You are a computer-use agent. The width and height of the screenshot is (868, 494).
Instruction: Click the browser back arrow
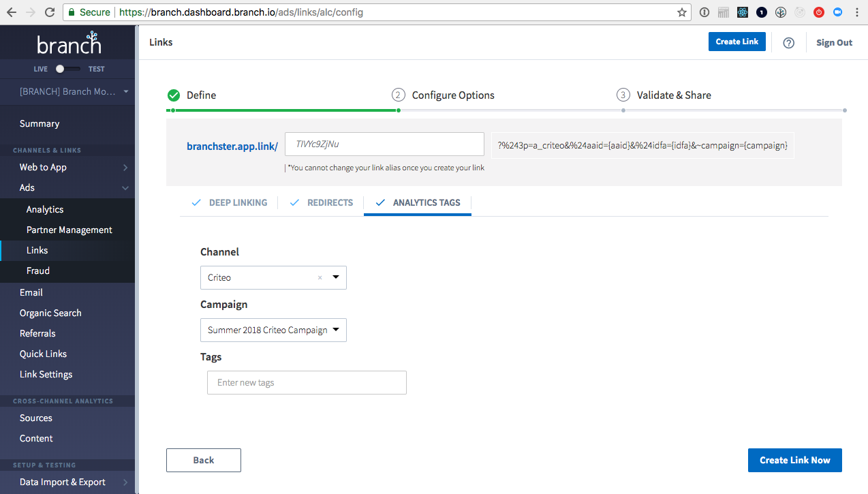click(x=12, y=12)
